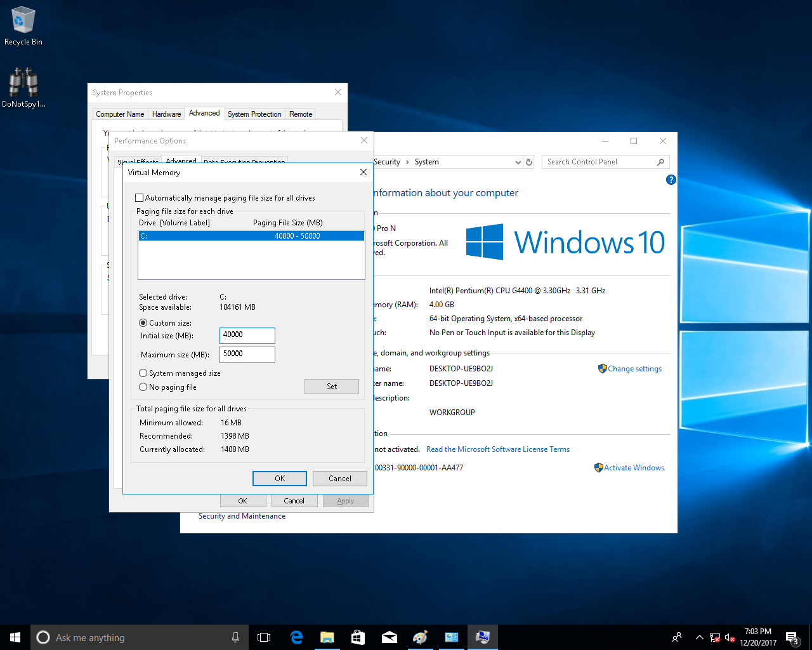
Task: Click the Initial size input field
Action: pyautogui.click(x=247, y=335)
